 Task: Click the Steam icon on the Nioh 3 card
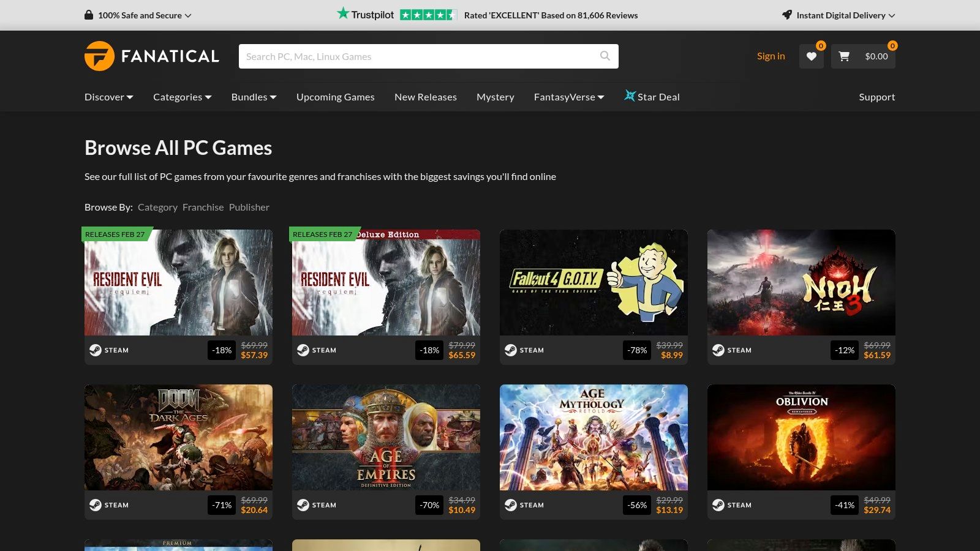pos(717,350)
